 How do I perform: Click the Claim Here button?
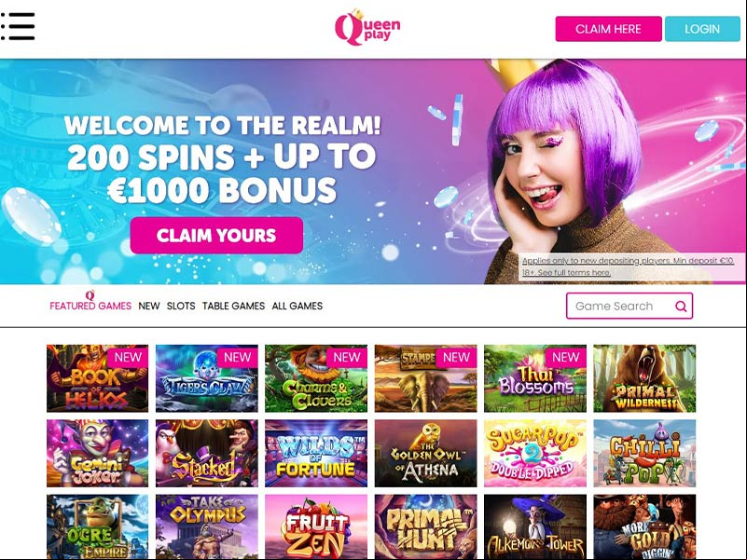point(608,29)
